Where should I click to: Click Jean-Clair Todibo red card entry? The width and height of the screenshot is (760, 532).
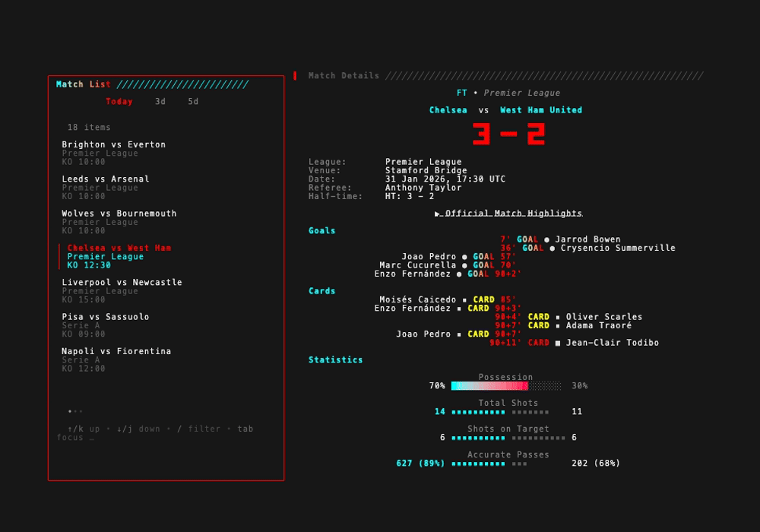tap(575, 343)
